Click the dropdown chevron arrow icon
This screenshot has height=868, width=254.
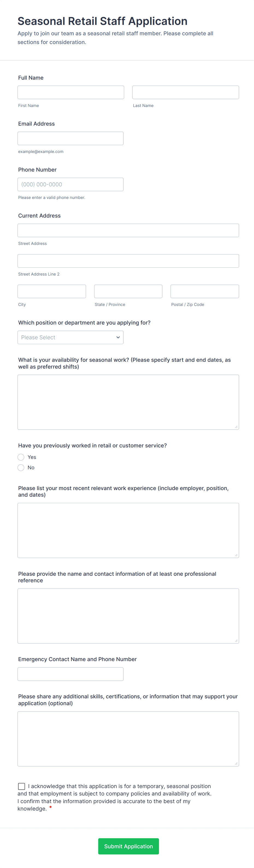click(x=118, y=337)
